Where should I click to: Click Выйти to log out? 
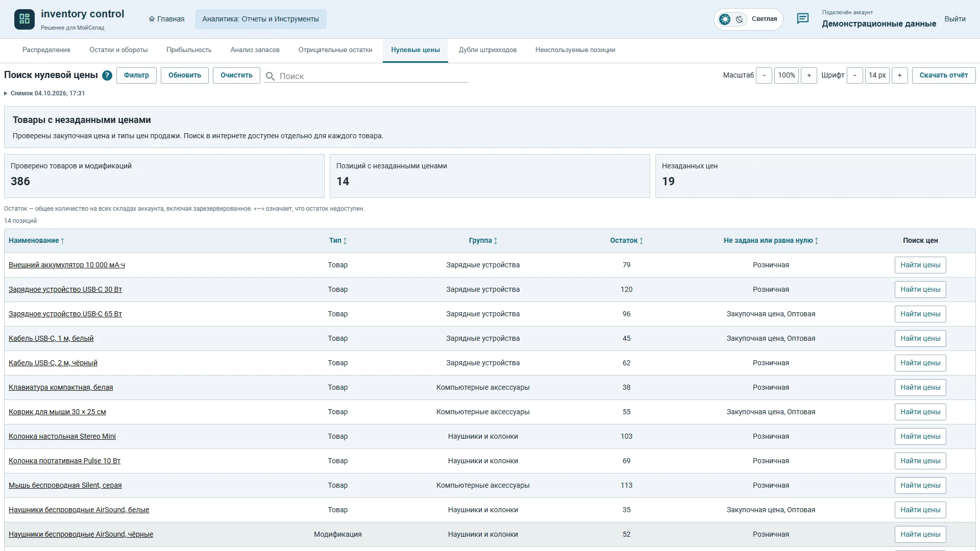click(x=955, y=19)
